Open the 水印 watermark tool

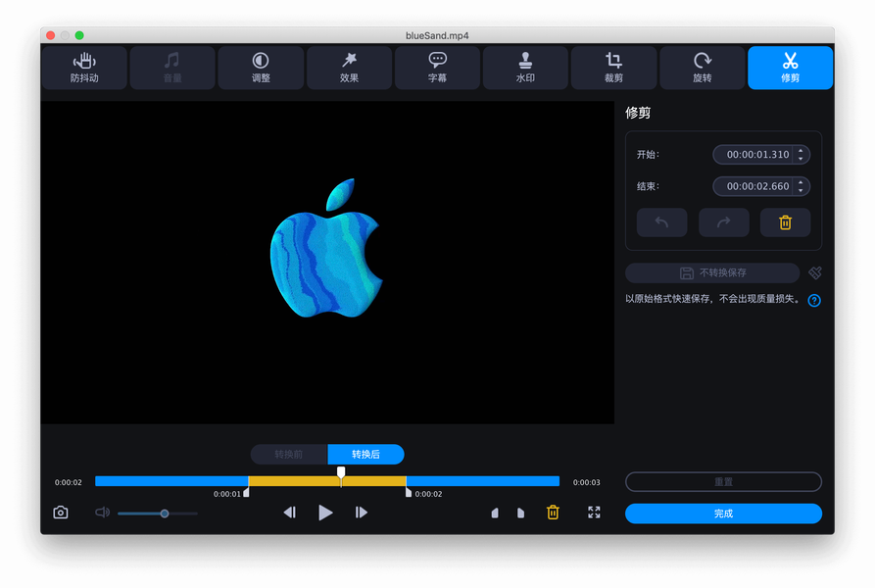[525, 68]
